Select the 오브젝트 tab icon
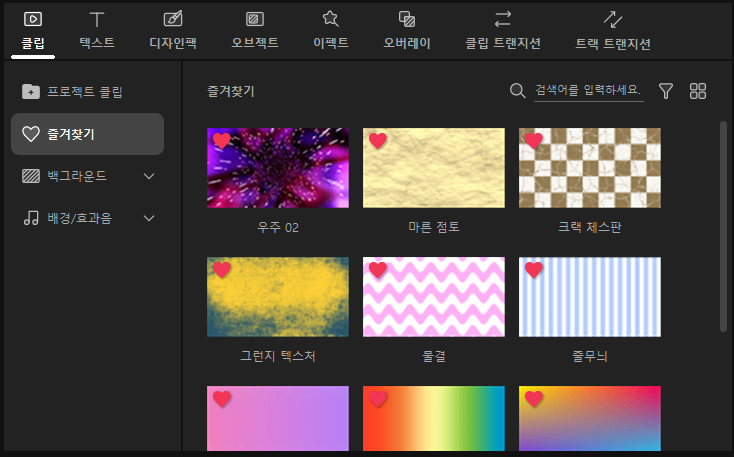734x457 pixels. click(255, 19)
